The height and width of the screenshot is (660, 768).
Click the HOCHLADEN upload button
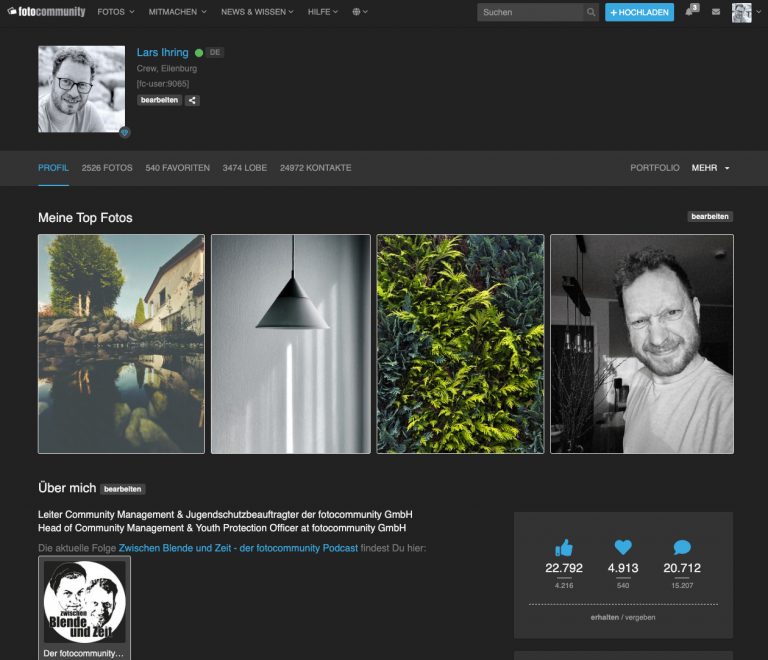point(639,12)
